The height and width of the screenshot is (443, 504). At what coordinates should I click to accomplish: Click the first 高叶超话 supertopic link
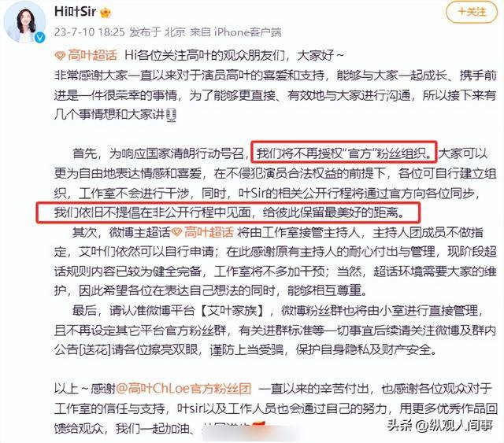tap(92, 56)
